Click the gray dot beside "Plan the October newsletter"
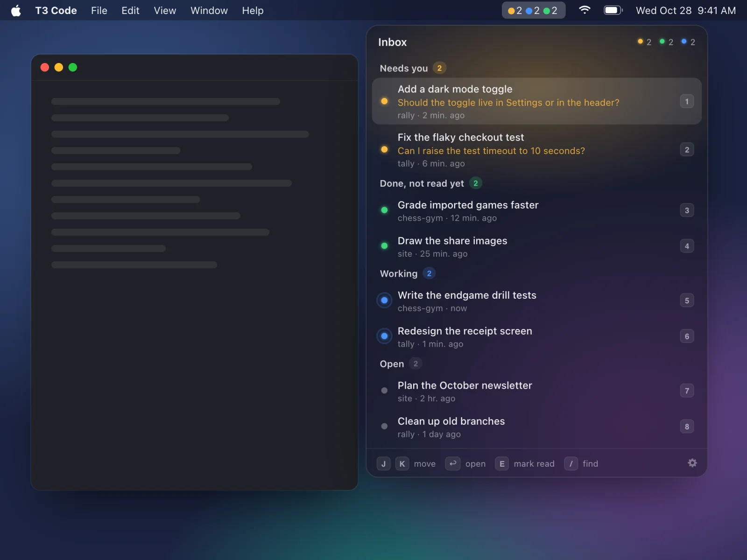 pyautogui.click(x=384, y=391)
